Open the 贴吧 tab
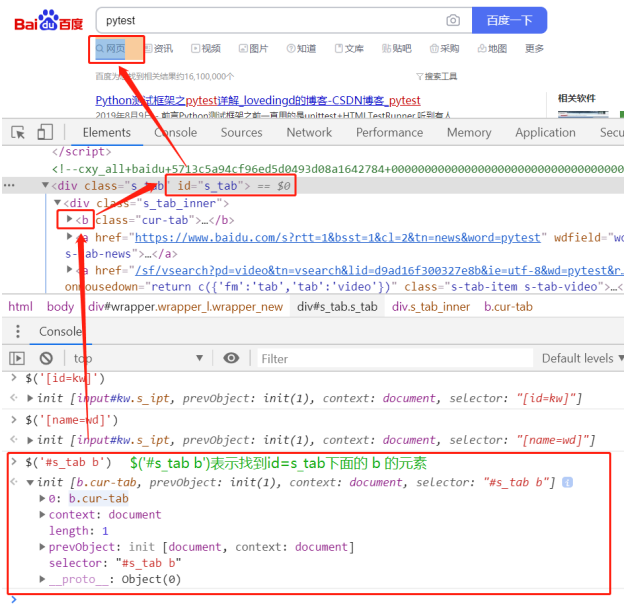Screen dimensions: 633x606 pyautogui.click(x=397, y=49)
